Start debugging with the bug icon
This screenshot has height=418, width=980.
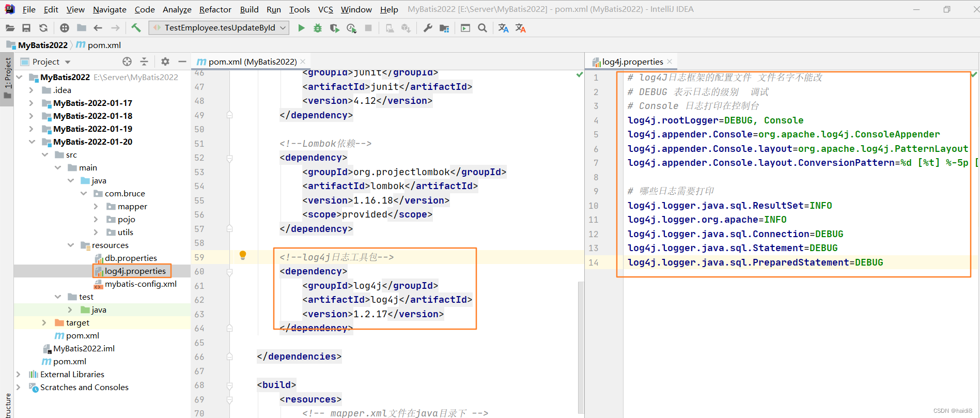[318, 28]
